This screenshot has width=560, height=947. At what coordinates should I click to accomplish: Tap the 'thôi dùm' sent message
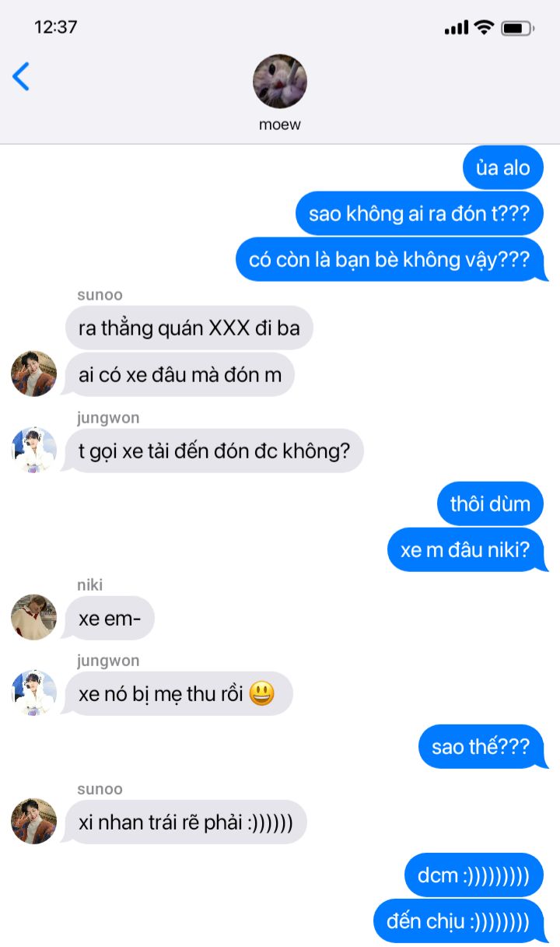click(x=491, y=503)
